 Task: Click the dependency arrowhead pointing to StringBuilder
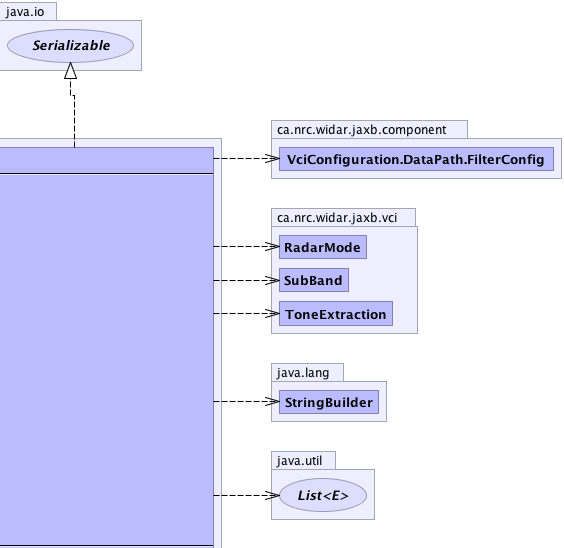tap(272, 402)
